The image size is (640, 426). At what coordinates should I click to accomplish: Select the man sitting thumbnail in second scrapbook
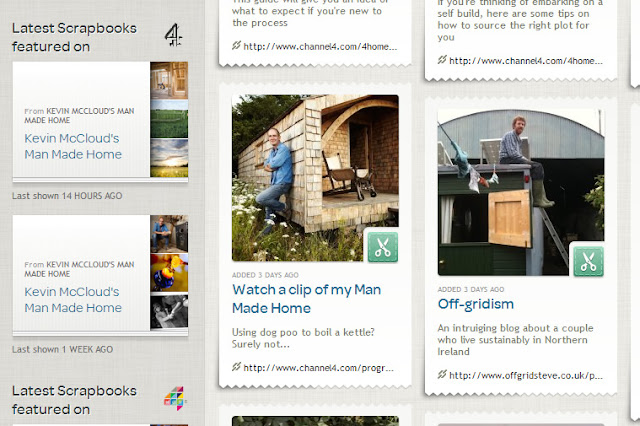tap(169, 233)
